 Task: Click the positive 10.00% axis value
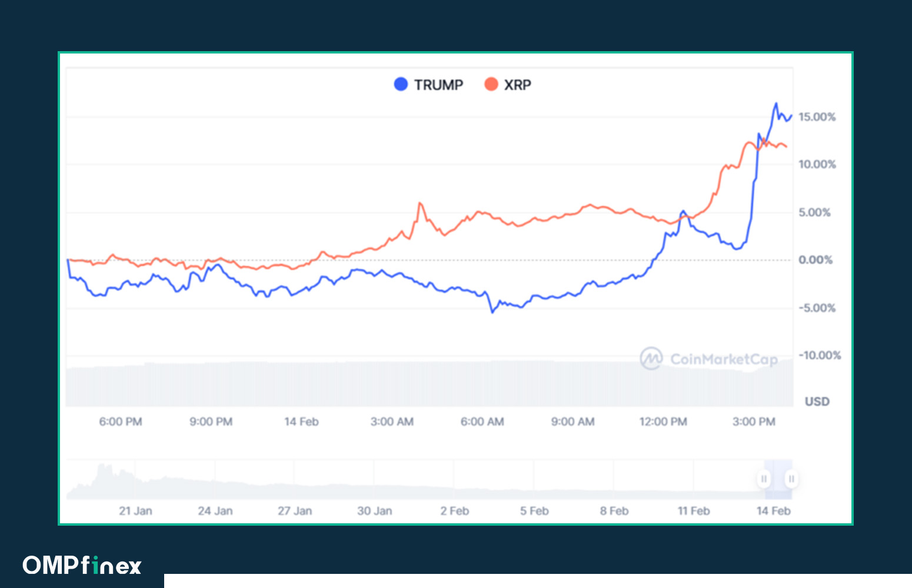(817, 165)
